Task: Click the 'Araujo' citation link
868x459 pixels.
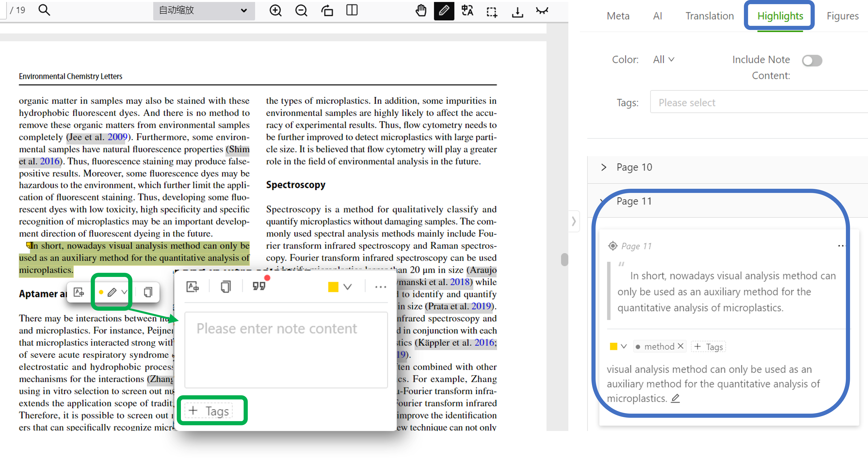Action: [x=482, y=270]
